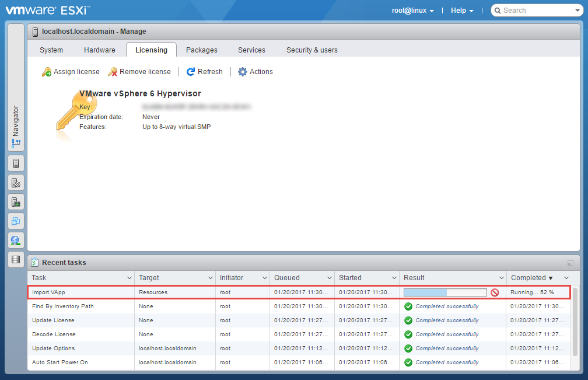Screen dimensions: 588x380
Task: Open the Help dropdown menu
Action: tap(462, 11)
